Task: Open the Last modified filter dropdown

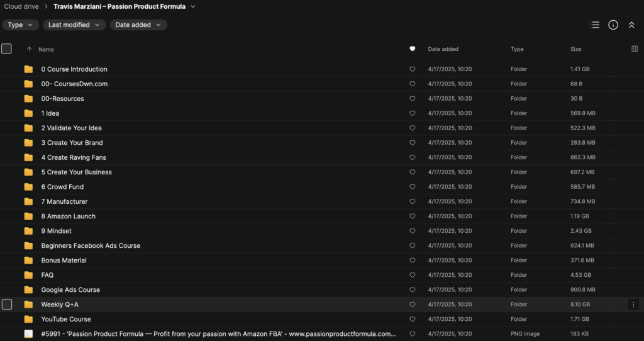Action: (x=74, y=25)
